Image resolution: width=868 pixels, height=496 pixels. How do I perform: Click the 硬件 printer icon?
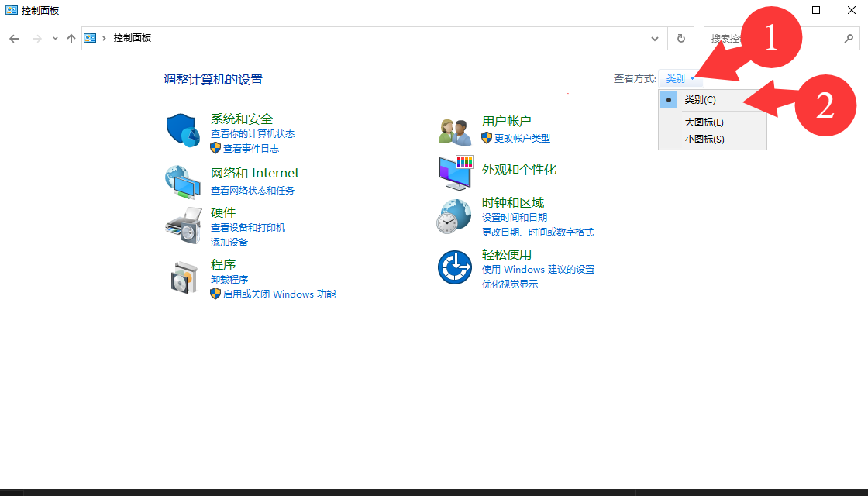point(183,226)
